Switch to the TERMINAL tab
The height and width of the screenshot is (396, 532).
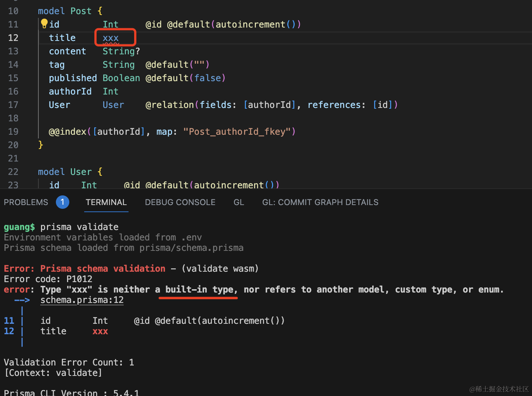[106, 202]
